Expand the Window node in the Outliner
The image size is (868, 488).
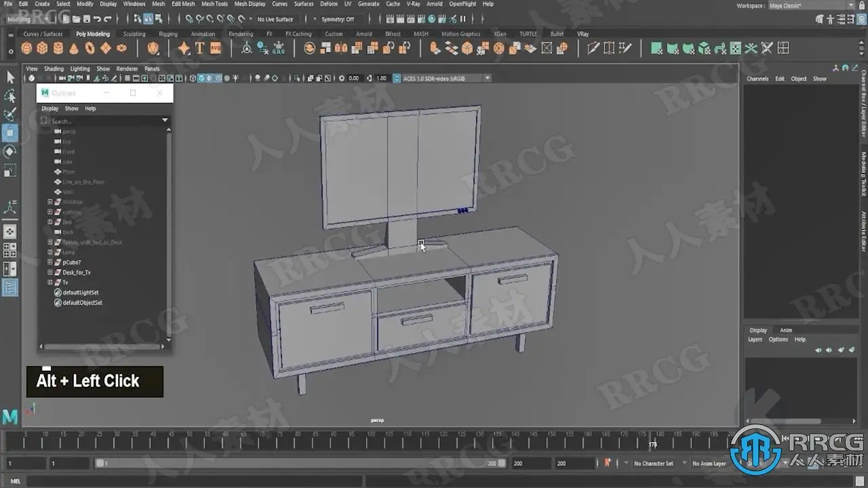click(x=50, y=202)
